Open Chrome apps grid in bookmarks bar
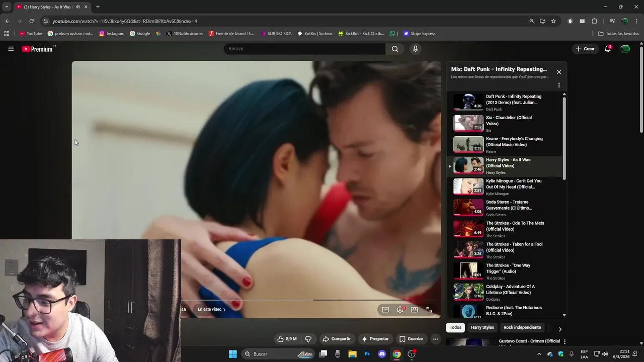644x362 pixels. [7, 34]
